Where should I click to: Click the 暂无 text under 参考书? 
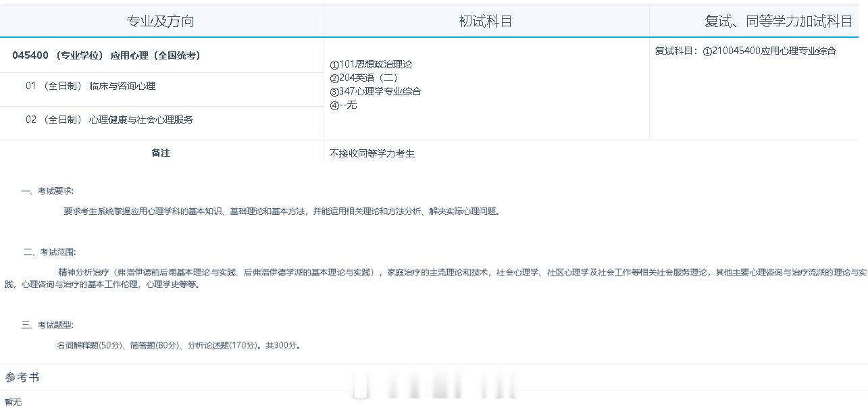point(13,402)
